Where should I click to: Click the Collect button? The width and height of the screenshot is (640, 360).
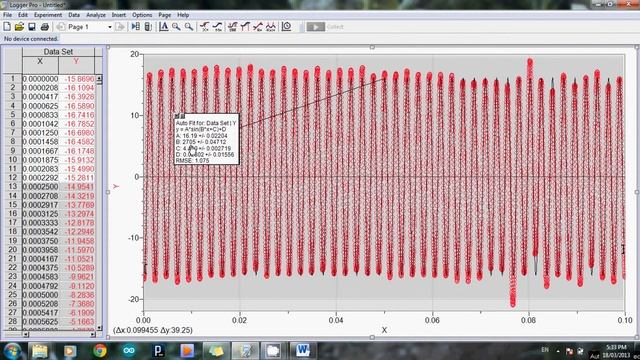(x=326, y=27)
